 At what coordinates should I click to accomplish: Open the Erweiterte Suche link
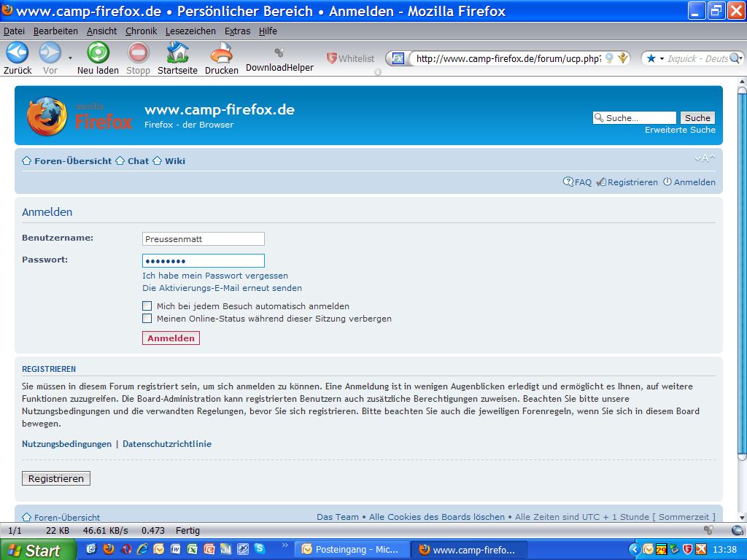pyautogui.click(x=680, y=130)
